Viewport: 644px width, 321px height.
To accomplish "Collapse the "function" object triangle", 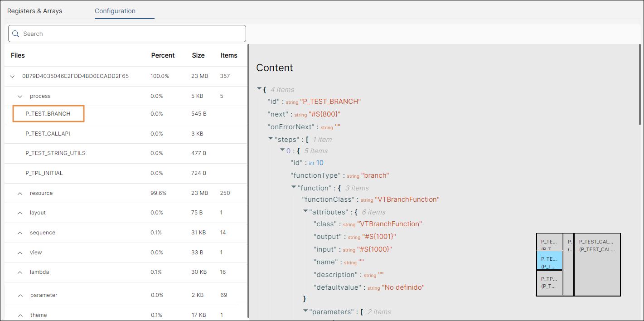I will click(x=294, y=187).
